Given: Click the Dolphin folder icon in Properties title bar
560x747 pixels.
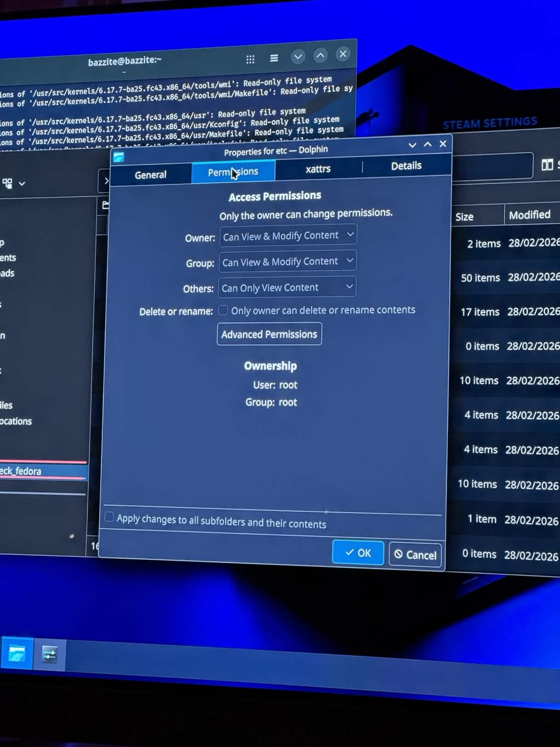Looking at the screenshot, I should coord(119,157).
